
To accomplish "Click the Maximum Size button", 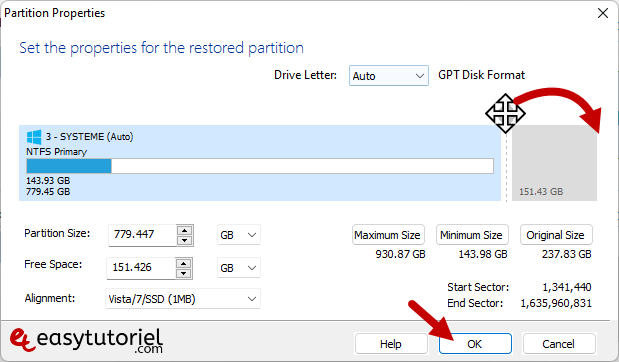I will pos(388,235).
